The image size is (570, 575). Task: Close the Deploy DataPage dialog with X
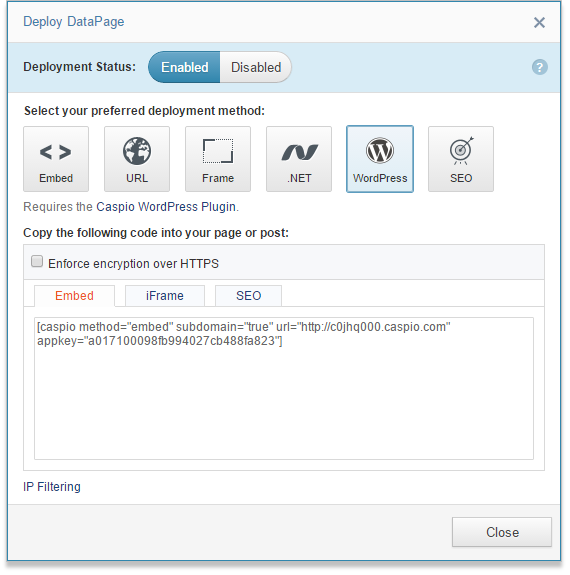tap(539, 22)
